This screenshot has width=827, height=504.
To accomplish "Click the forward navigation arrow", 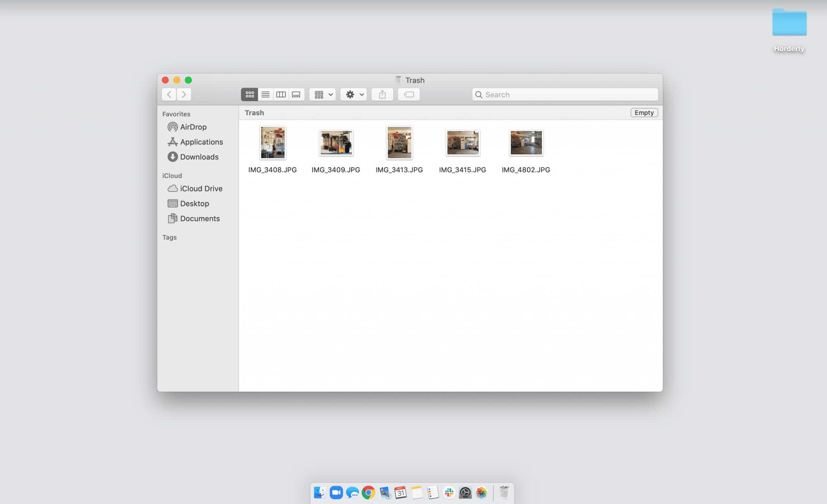I will [184, 94].
